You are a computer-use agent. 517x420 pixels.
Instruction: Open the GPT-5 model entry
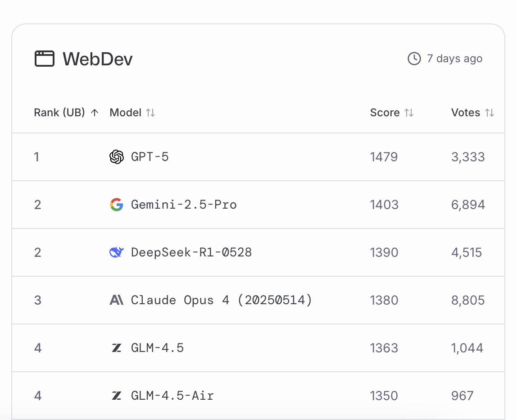150,157
